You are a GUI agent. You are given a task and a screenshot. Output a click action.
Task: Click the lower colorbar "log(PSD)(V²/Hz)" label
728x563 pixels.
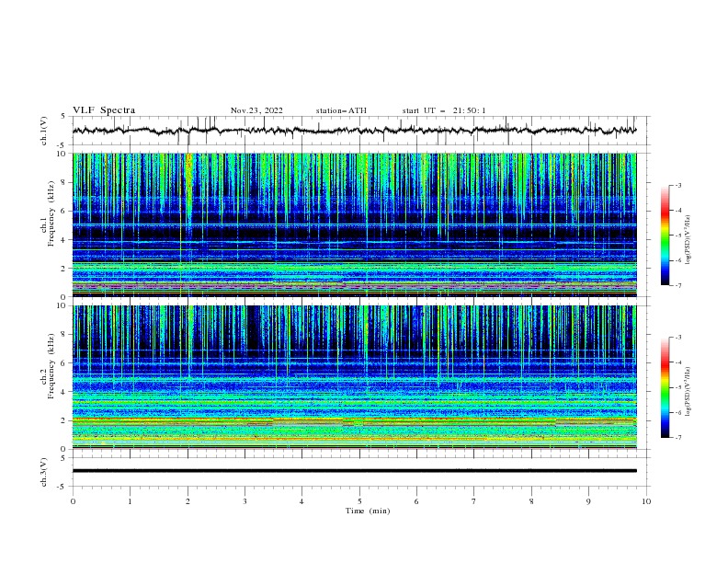(688, 391)
